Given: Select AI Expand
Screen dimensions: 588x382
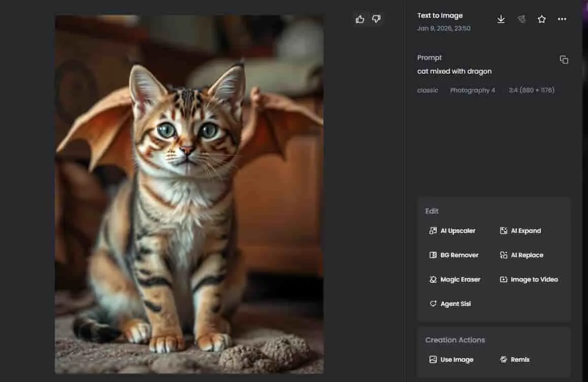Looking at the screenshot, I should 520,230.
